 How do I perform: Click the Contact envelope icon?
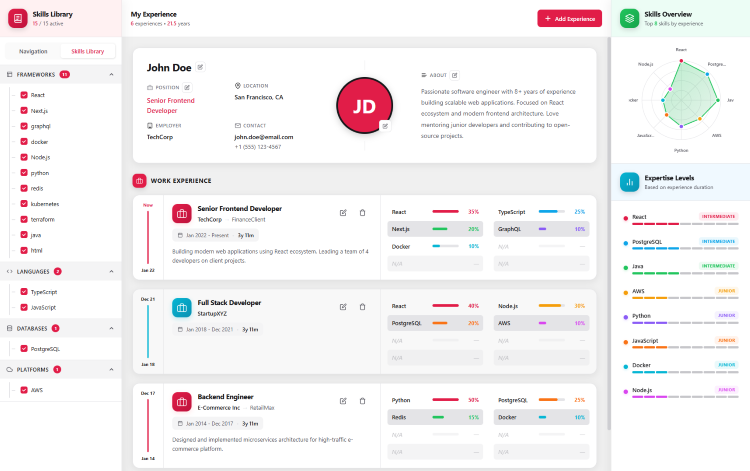coord(238,125)
